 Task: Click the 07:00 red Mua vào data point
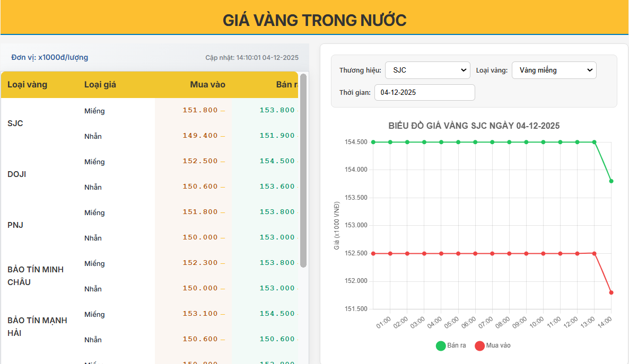(x=492, y=254)
